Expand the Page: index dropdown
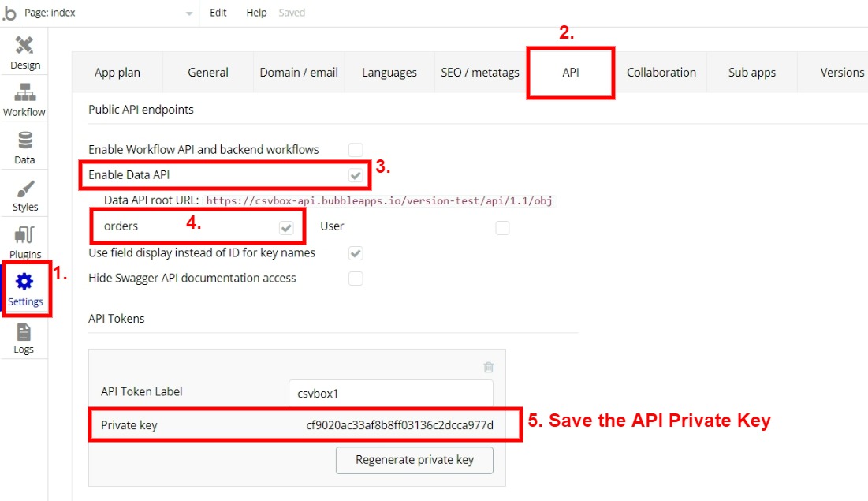 (x=109, y=13)
